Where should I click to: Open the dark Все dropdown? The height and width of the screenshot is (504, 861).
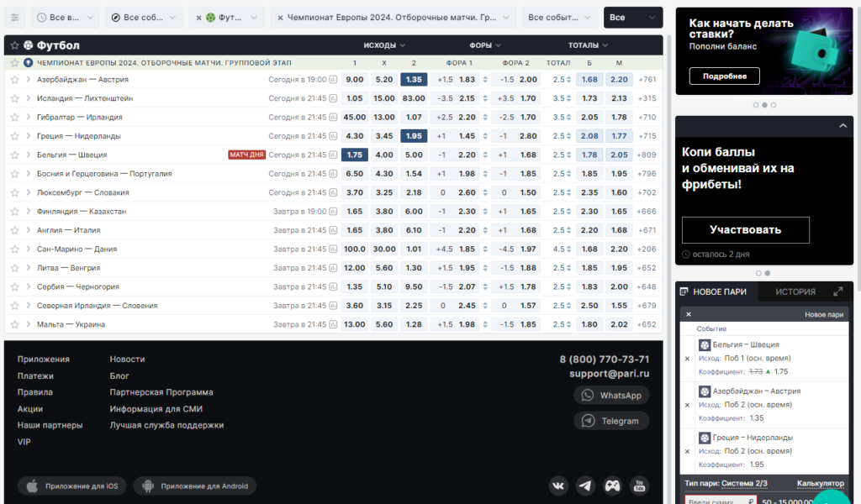pos(632,18)
